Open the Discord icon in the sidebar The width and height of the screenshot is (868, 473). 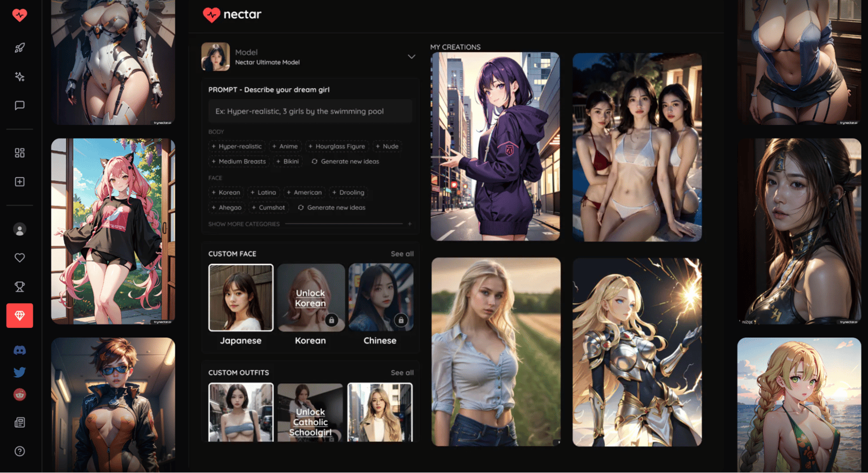point(20,350)
